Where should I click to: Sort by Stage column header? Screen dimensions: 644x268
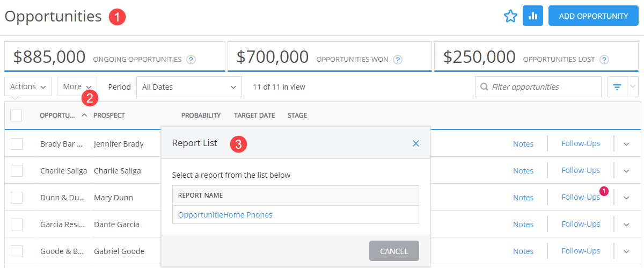297,115
